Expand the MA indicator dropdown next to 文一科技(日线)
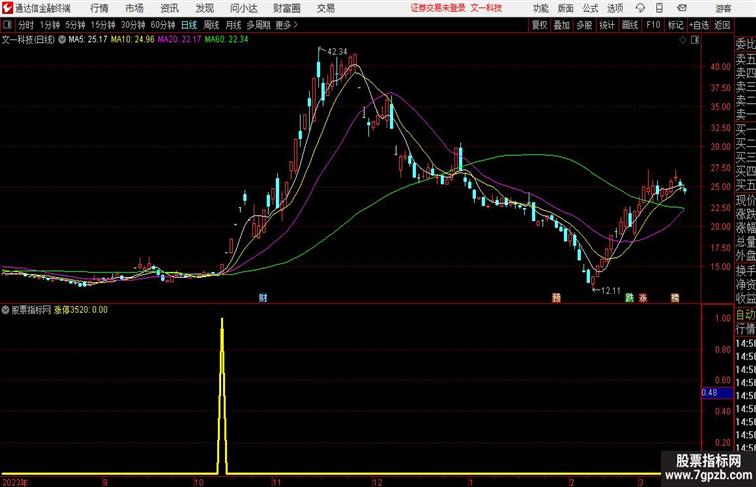Screen dimensions: 756x487 coord(62,40)
